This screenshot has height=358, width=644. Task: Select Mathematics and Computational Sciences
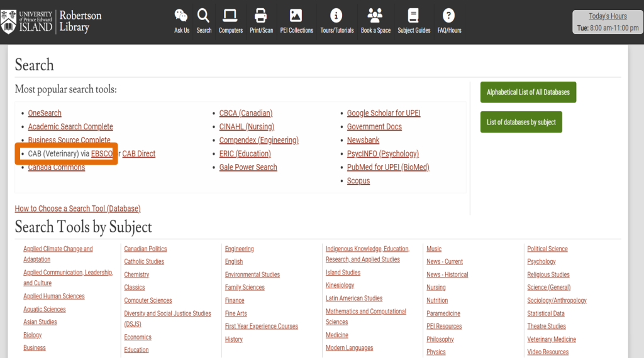pos(366,317)
